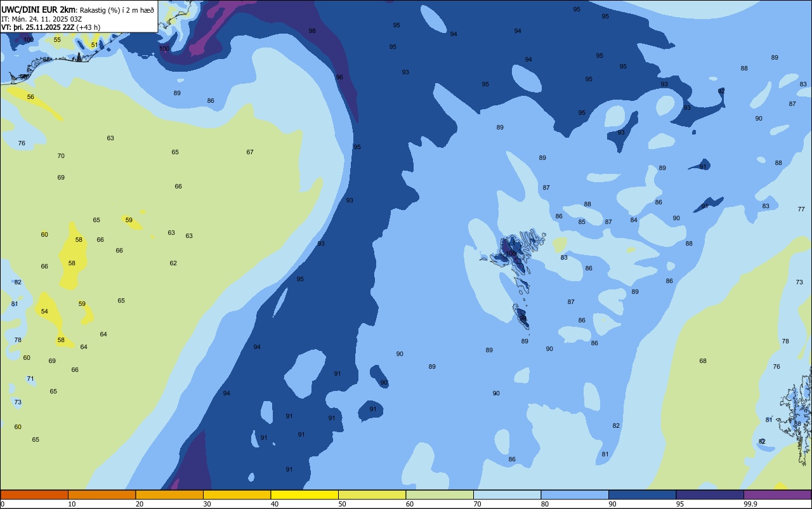Pick the light green 60–70 legend swatch
The image size is (812, 509).
pyautogui.click(x=440, y=494)
